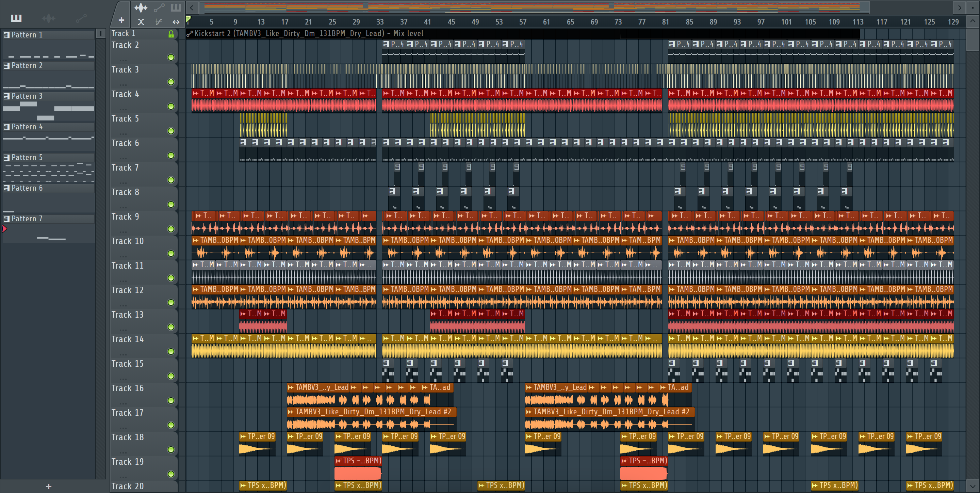980x493 pixels.
Task: Click the green playhead marker at bar 1
Action: click(x=188, y=20)
